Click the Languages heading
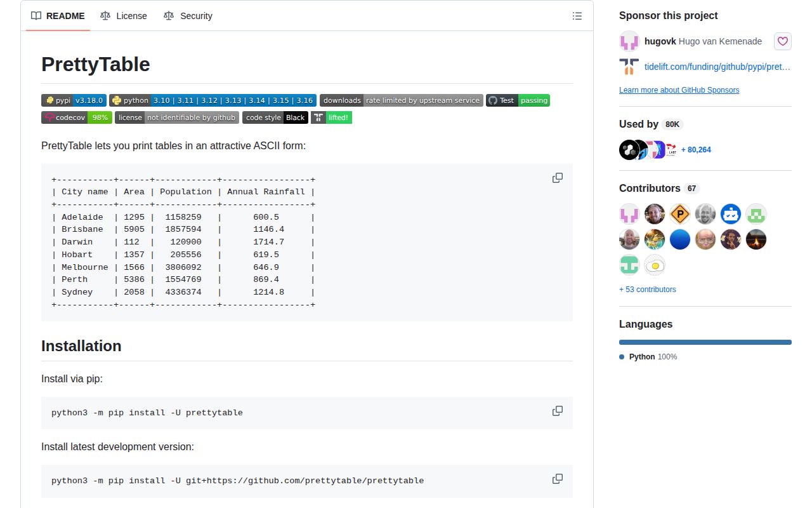This screenshot has height=508, width=812. click(x=646, y=324)
